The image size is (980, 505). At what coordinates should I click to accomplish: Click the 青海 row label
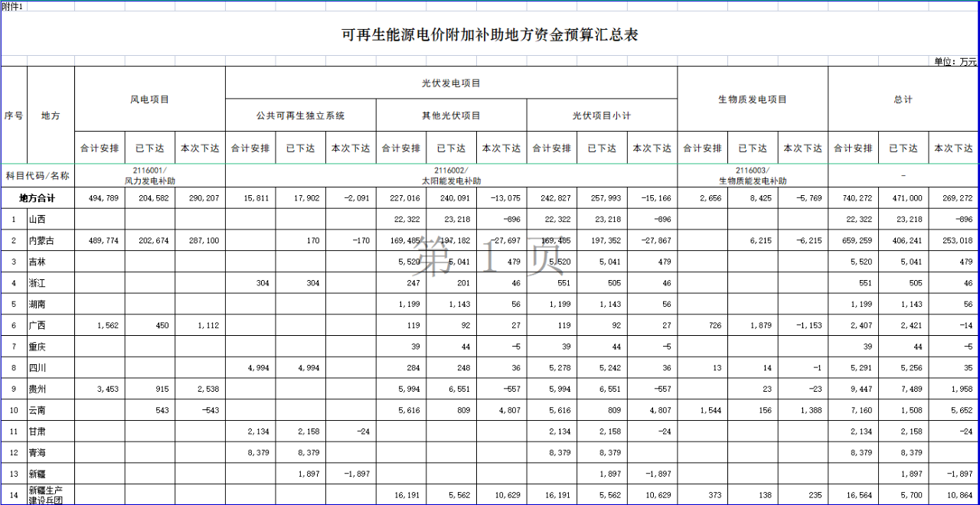pos(38,454)
